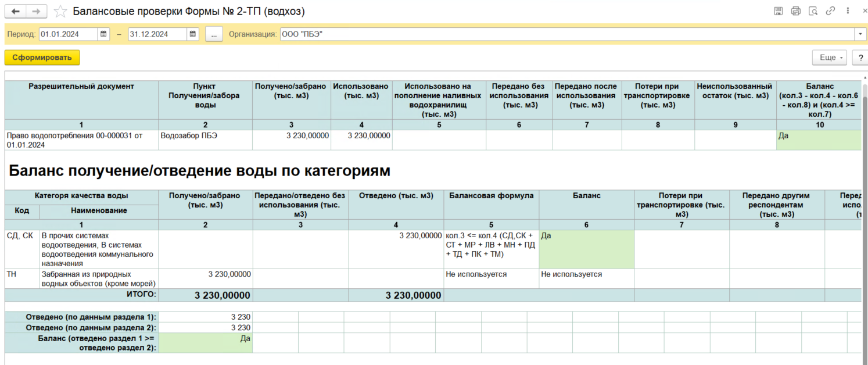
Task: Select the Забранная из природных водных объектов cell
Action: point(99,278)
